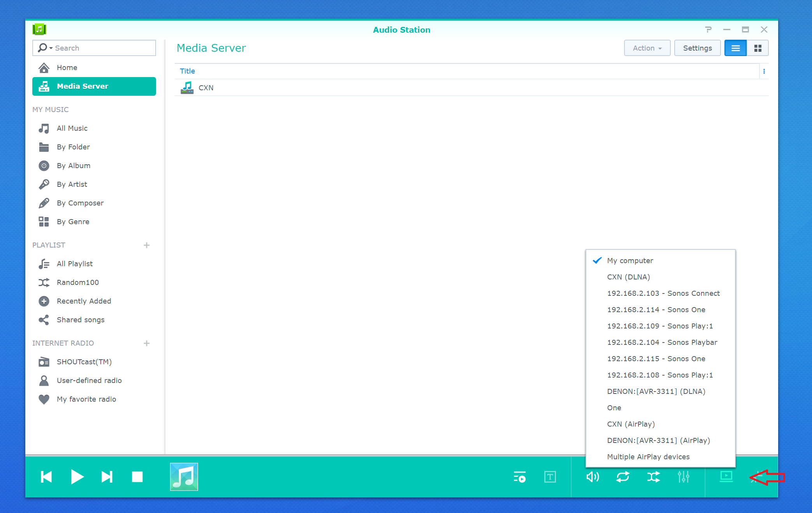Choose 192.168.2.109 - Sonos Play:1

[661, 326]
